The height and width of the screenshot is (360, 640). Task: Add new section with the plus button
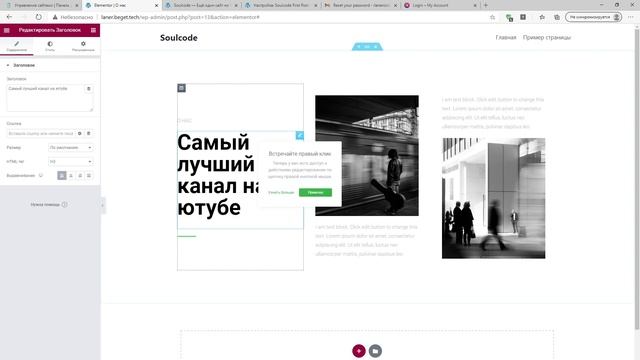click(359, 351)
